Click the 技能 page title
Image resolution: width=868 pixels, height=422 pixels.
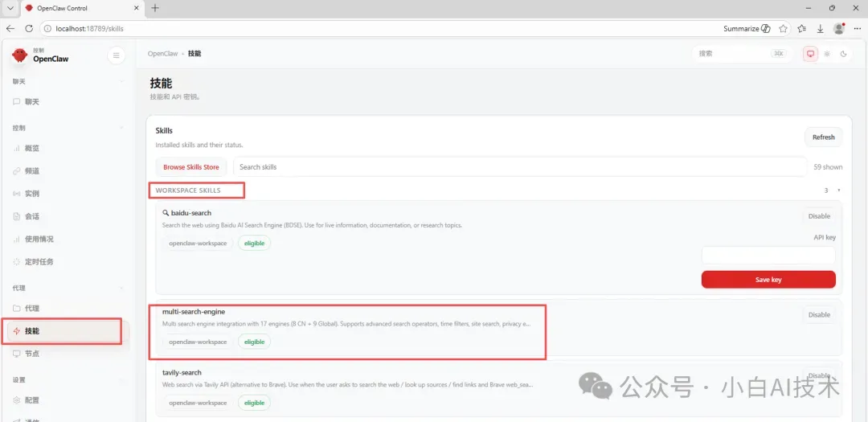[161, 83]
